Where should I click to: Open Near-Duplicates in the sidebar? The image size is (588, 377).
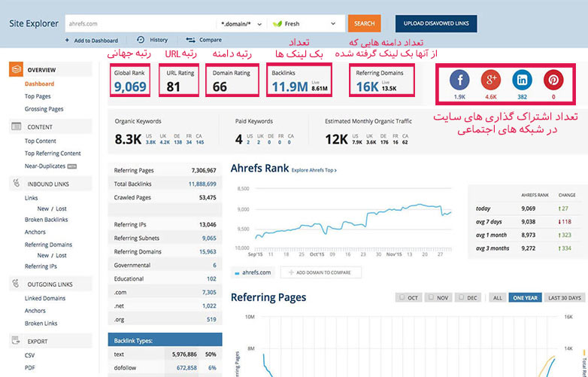point(45,166)
